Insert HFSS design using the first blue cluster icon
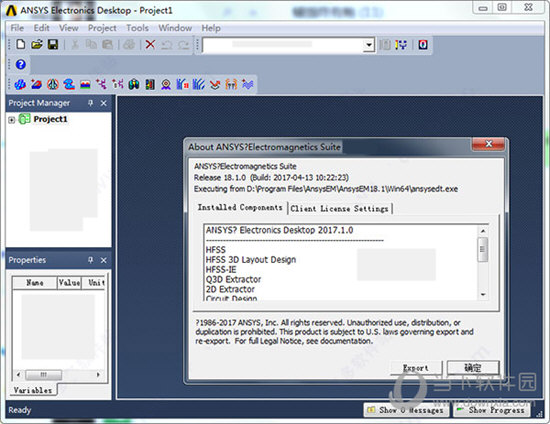The image size is (550, 424). pyautogui.click(x=20, y=85)
